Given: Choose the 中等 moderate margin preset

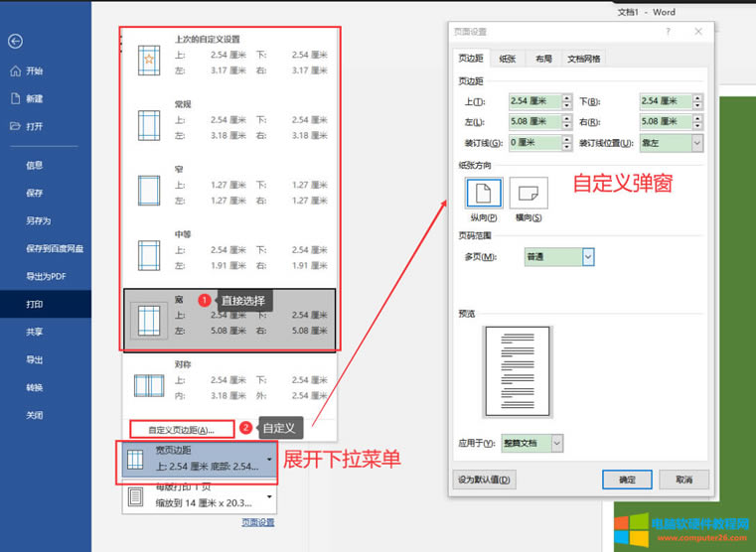Looking at the screenshot, I should 148,255.
